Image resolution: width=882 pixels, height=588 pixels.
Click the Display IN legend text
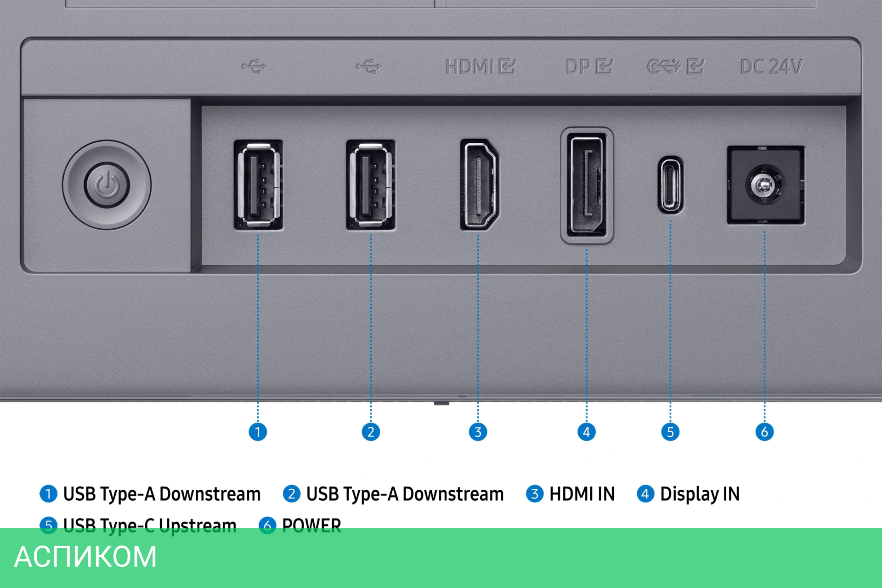[x=700, y=494]
